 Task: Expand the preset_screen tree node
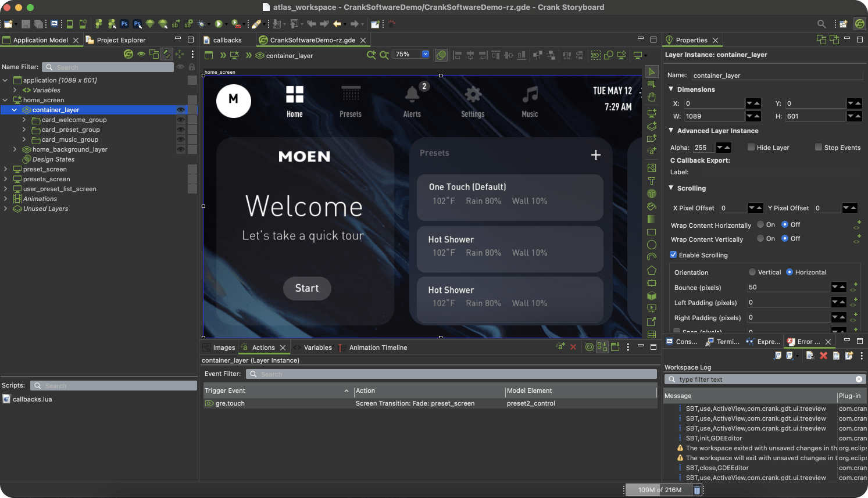[5, 169]
